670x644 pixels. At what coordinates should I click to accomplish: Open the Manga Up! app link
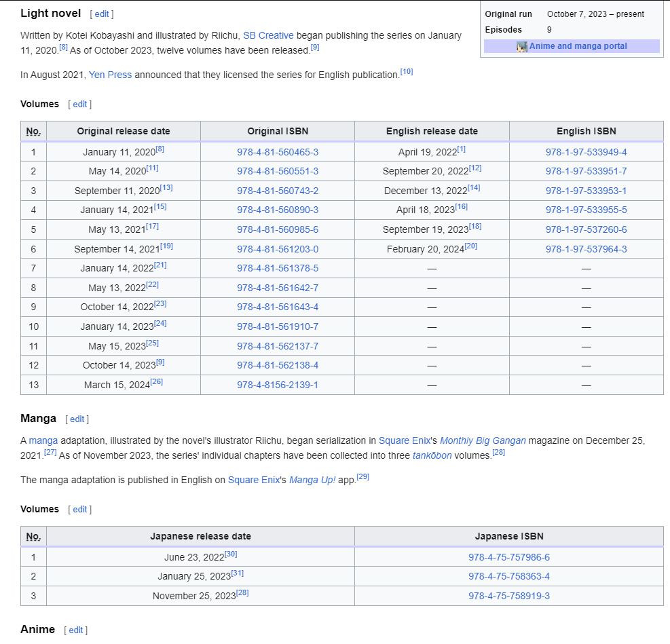[312, 480]
